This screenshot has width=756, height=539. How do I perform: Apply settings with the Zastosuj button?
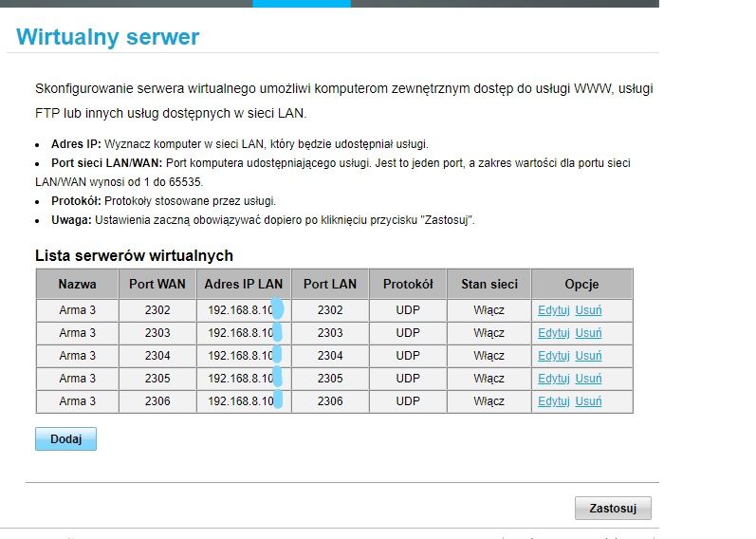(613, 508)
